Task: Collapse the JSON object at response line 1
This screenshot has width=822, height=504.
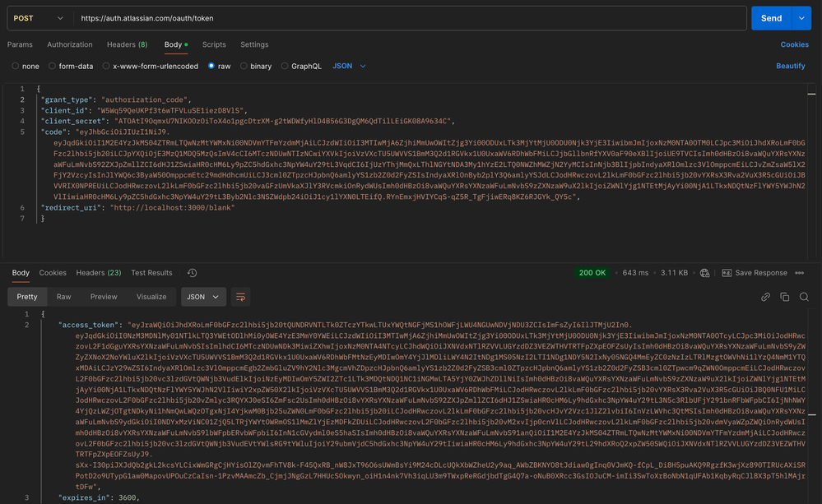Action: pyautogui.click(x=36, y=313)
